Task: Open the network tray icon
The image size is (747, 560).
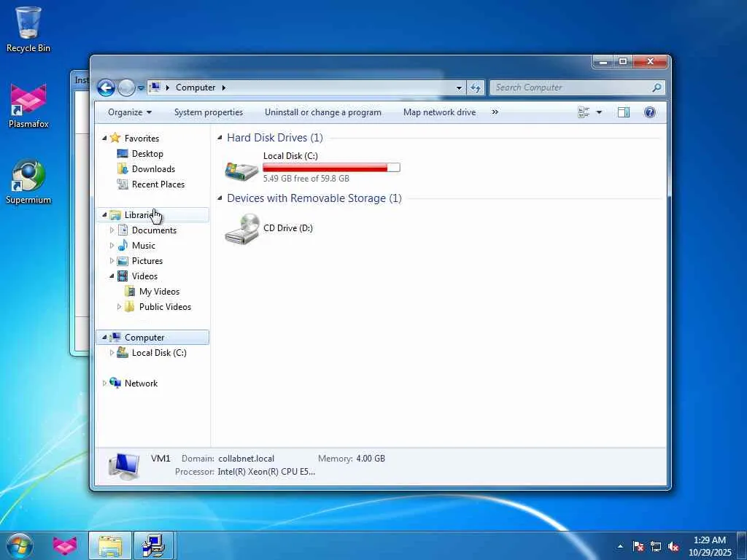Action: pos(656,546)
